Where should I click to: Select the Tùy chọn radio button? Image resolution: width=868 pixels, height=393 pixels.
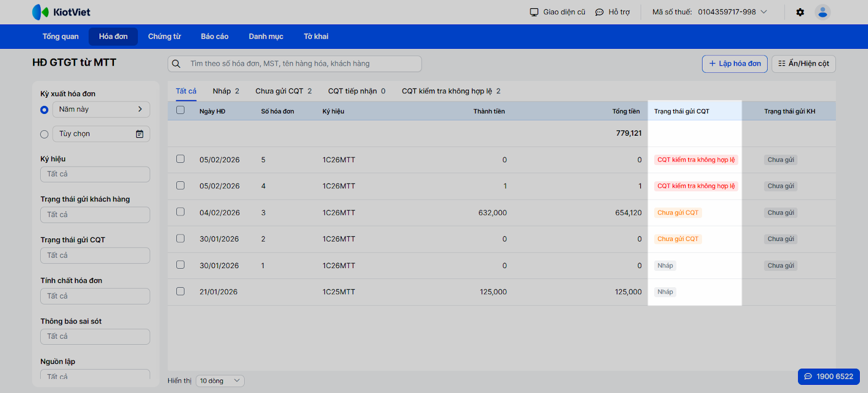coord(44,135)
